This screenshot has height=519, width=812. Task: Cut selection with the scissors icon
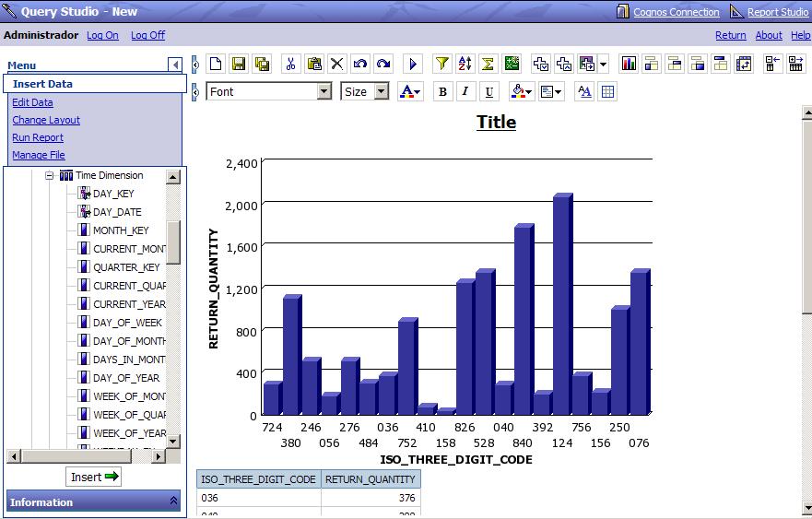[290, 64]
